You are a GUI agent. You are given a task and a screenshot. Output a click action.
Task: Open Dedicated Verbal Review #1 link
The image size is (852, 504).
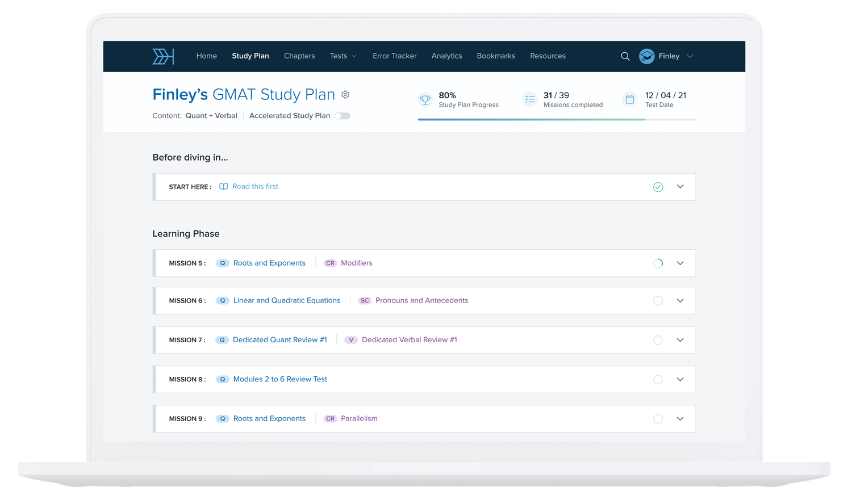click(409, 340)
